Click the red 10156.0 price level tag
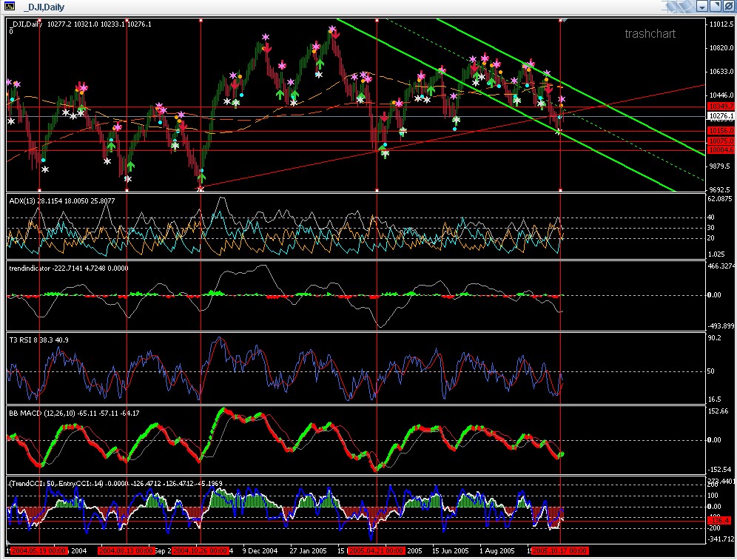The height and width of the screenshot is (560, 737). coord(721,131)
